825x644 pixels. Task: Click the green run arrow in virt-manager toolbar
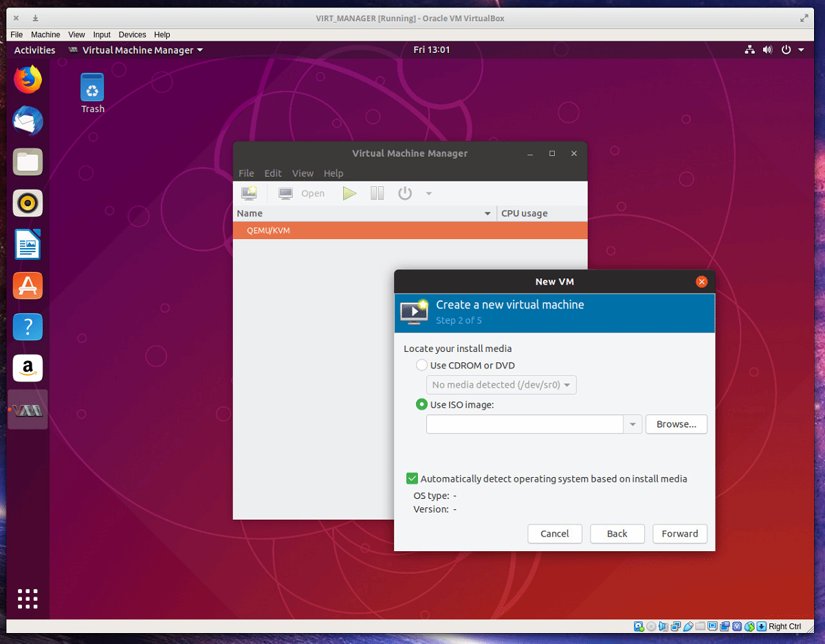pyautogui.click(x=349, y=193)
